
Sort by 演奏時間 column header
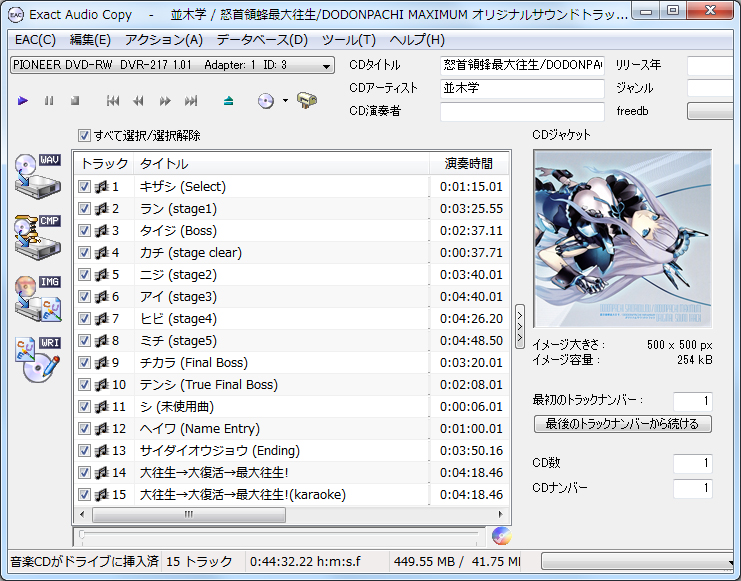pos(469,164)
